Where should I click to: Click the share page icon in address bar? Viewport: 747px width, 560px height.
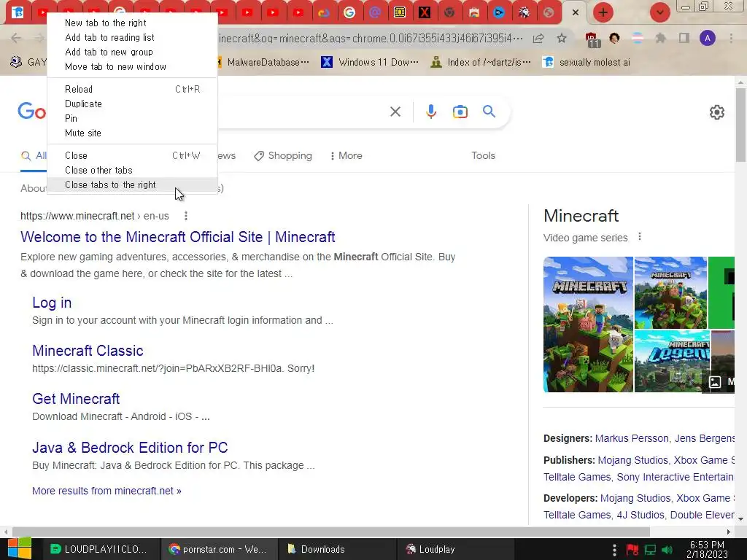538,39
